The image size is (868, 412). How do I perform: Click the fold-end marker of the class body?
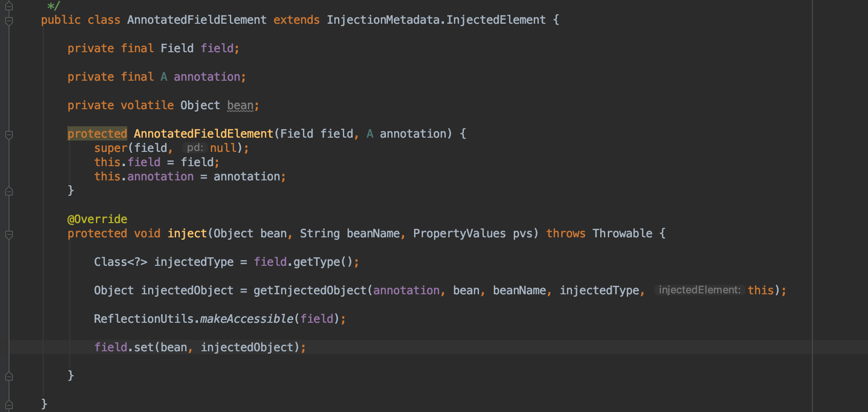coord(9,405)
